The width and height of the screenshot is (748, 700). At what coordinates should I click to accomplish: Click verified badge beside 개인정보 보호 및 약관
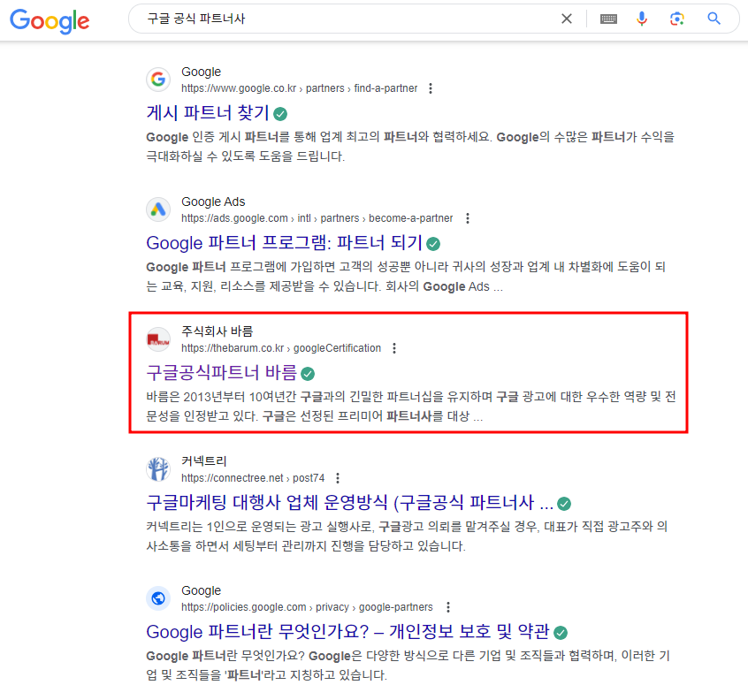pyautogui.click(x=561, y=633)
